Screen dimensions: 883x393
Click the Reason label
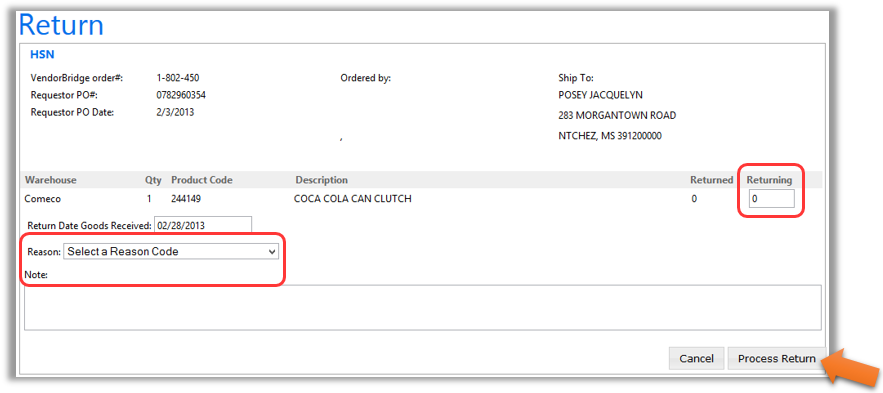click(x=44, y=252)
